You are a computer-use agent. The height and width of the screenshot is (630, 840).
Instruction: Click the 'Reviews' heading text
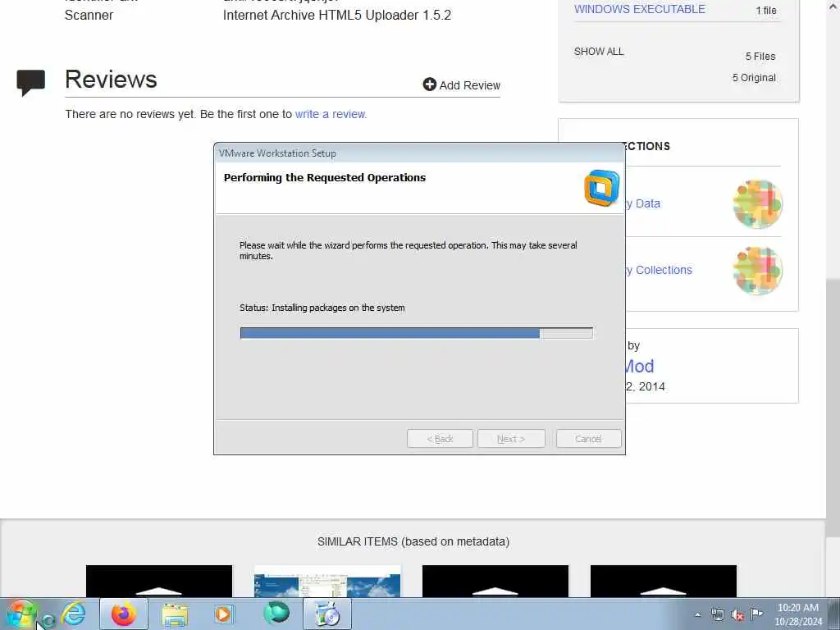111,80
